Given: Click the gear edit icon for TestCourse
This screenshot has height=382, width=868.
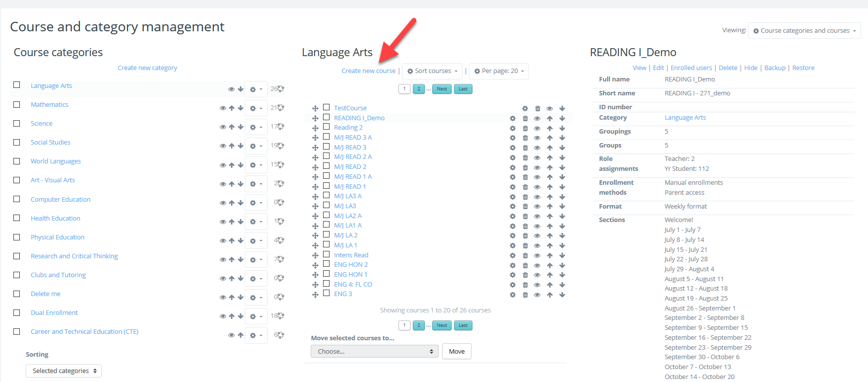Looking at the screenshot, I should point(525,108).
